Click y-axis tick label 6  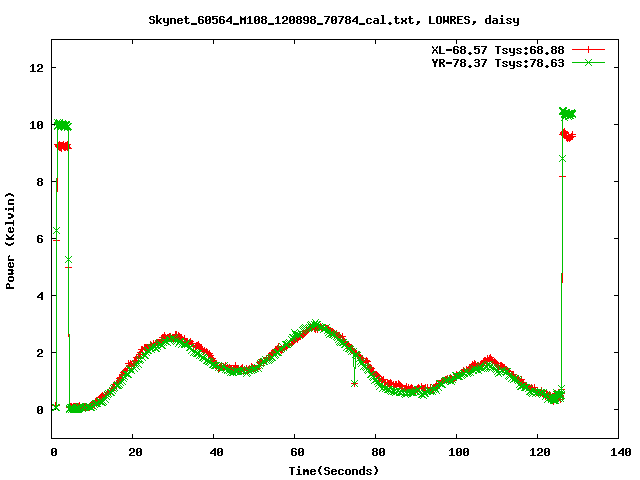click(x=40, y=239)
